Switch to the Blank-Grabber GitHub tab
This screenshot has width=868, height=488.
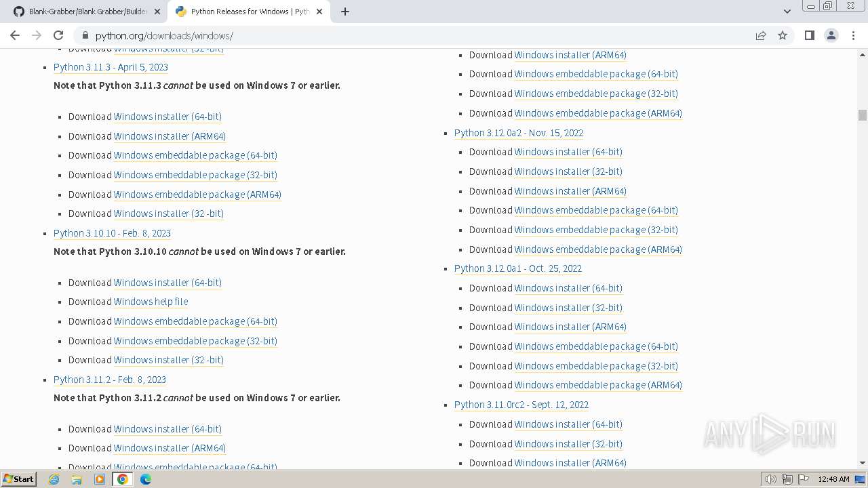click(87, 12)
